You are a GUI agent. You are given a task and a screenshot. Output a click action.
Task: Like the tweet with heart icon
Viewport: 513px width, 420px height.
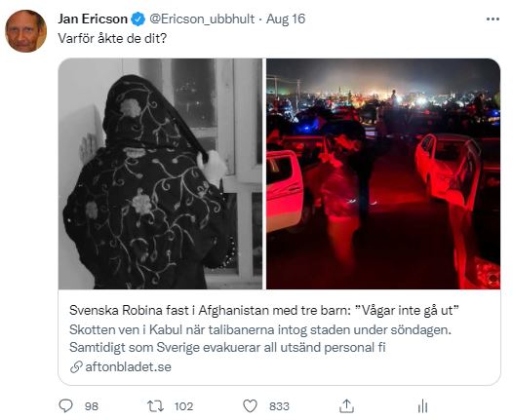[x=250, y=406]
